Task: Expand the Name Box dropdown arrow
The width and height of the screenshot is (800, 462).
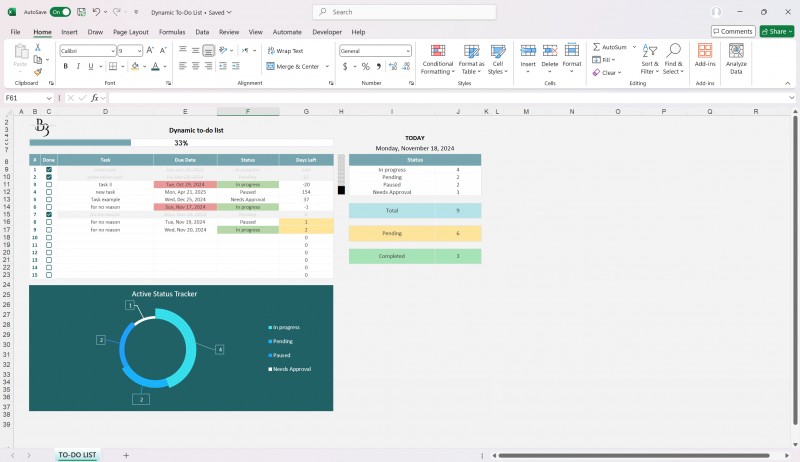Action: [x=49, y=98]
